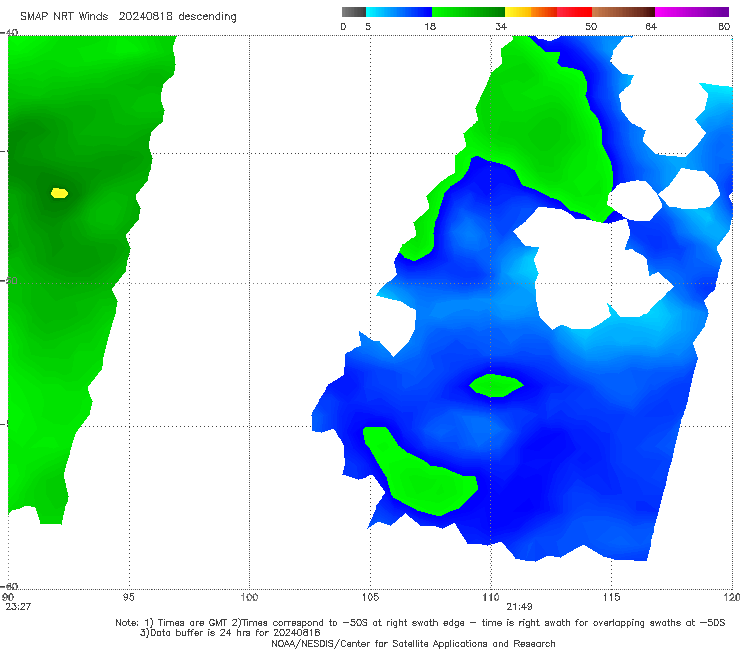Viewport: 740px width, 650px height.
Task: Click the longitude label '115'
Action: [x=612, y=597]
